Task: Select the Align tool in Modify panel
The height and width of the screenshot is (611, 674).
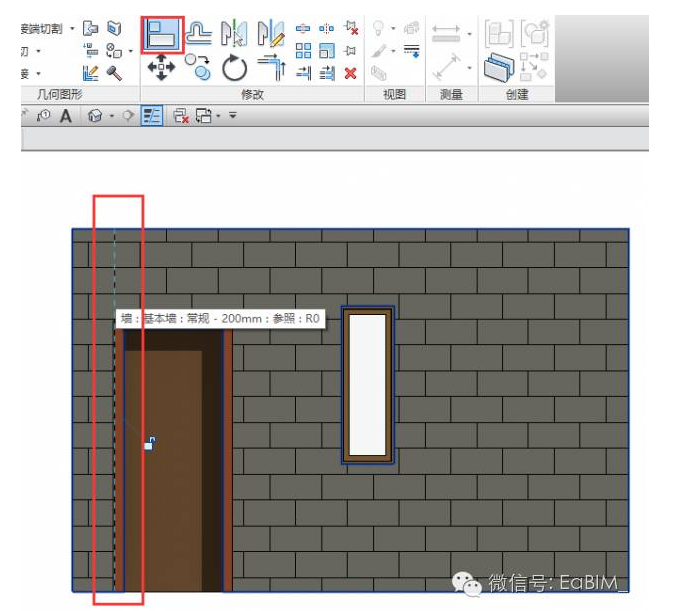Action: (x=162, y=34)
